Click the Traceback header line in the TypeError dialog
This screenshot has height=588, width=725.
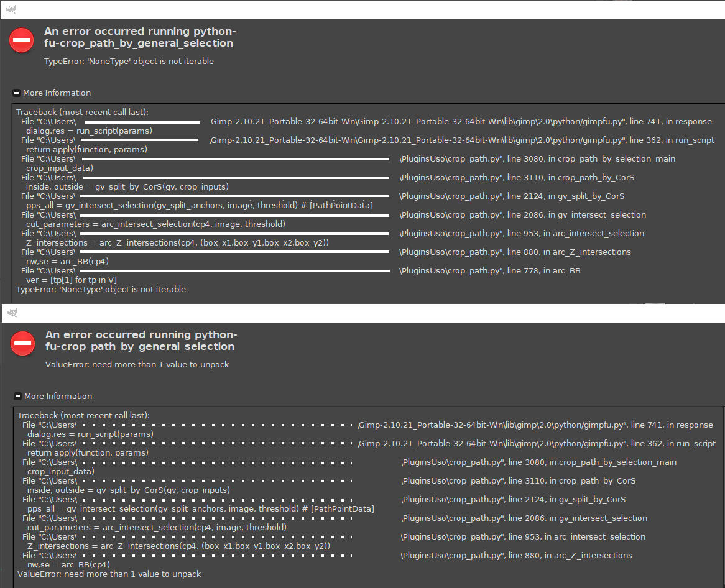coord(82,112)
